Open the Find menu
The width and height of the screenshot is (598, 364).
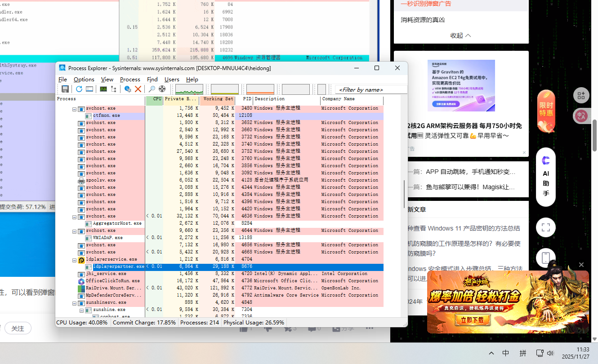click(152, 79)
